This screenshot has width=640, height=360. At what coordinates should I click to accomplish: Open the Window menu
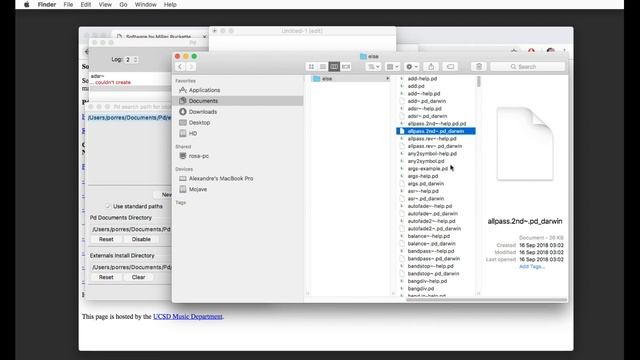(x=145, y=4)
